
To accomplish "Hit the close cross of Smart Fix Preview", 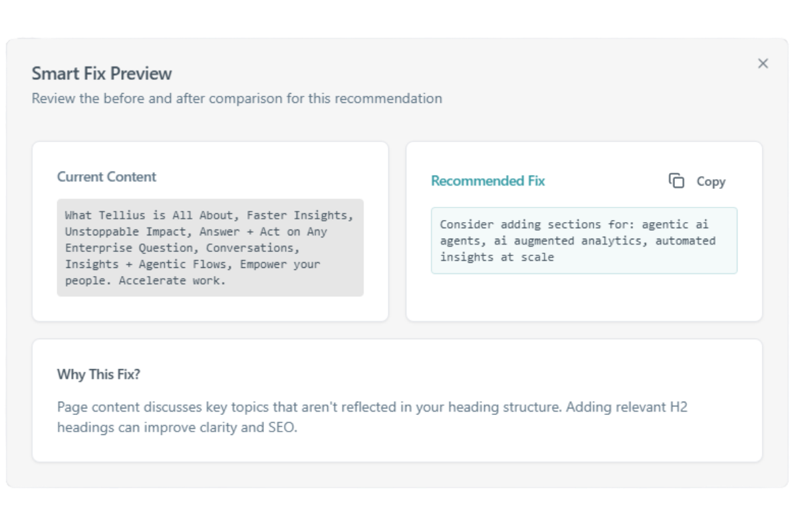I will [763, 63].
